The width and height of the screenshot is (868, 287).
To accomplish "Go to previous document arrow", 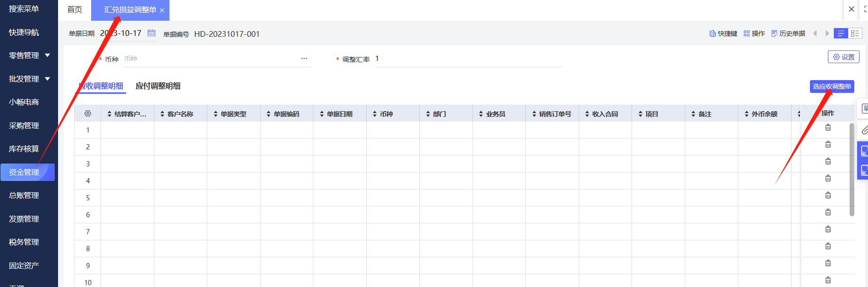I will (x=815, y=33).
